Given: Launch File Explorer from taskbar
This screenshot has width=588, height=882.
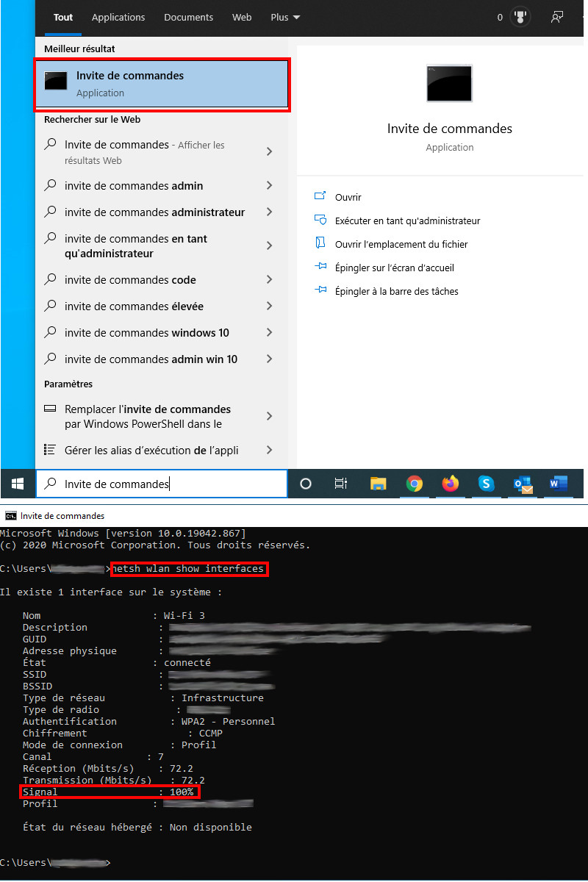Looking at the screenshot, I should [378, 484].
